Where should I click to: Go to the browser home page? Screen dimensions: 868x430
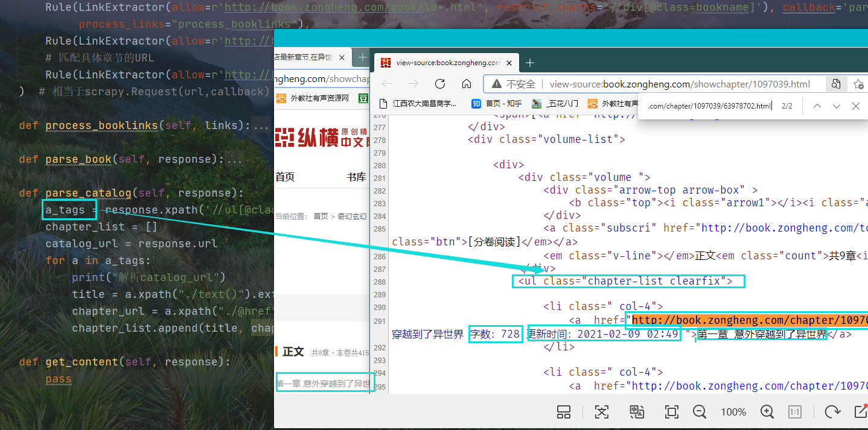[x=467, y=84]
